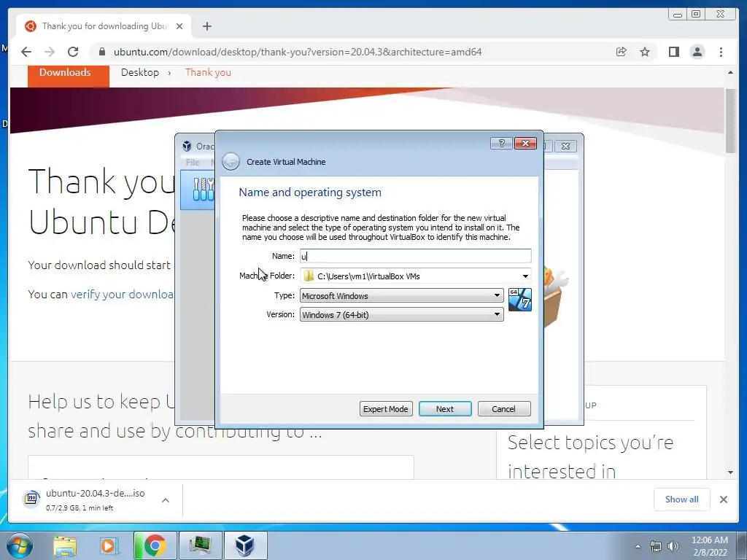Click the Expert Mode button
This screenshot has height=560, width=747.
click(386, 409)
